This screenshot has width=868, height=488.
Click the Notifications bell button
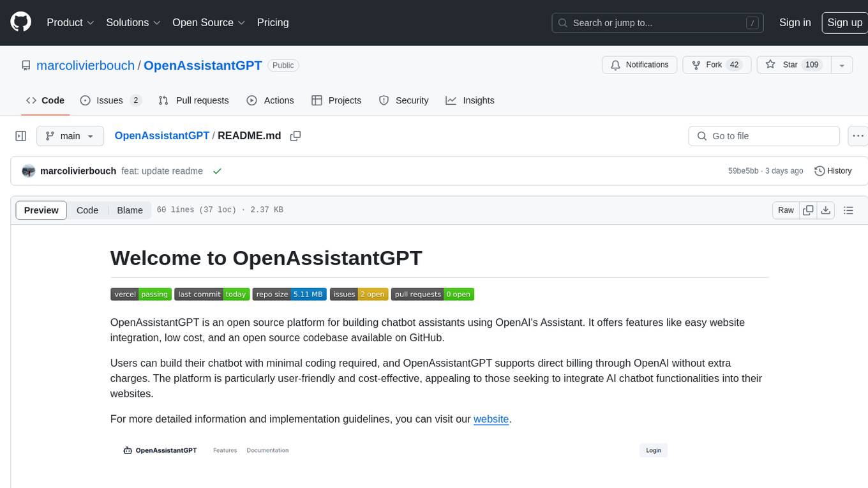pyautogui.click(x=640, y=65)
